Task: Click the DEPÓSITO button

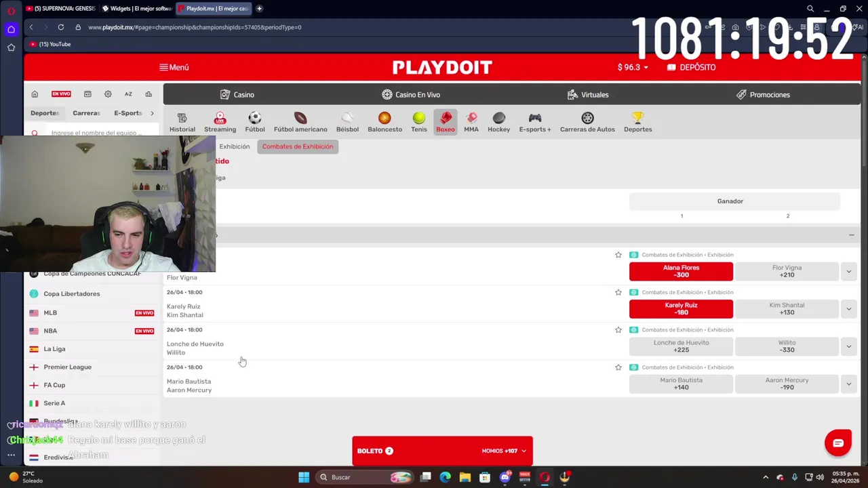Action: coord(691,67)
